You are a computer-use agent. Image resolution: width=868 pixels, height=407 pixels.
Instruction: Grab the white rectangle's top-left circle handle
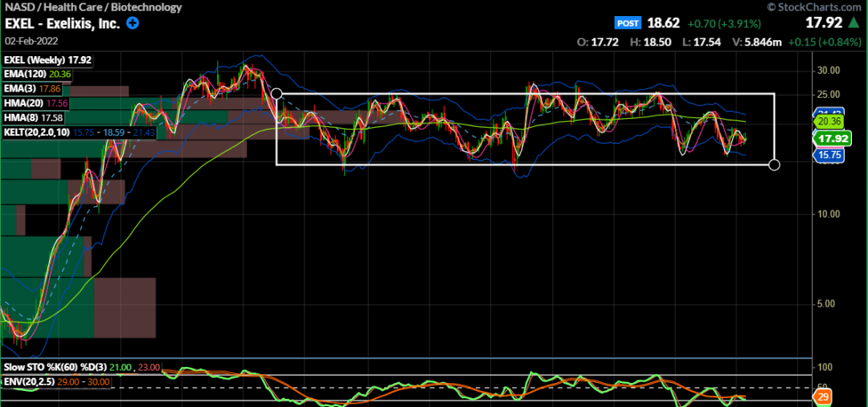[276, 94]
